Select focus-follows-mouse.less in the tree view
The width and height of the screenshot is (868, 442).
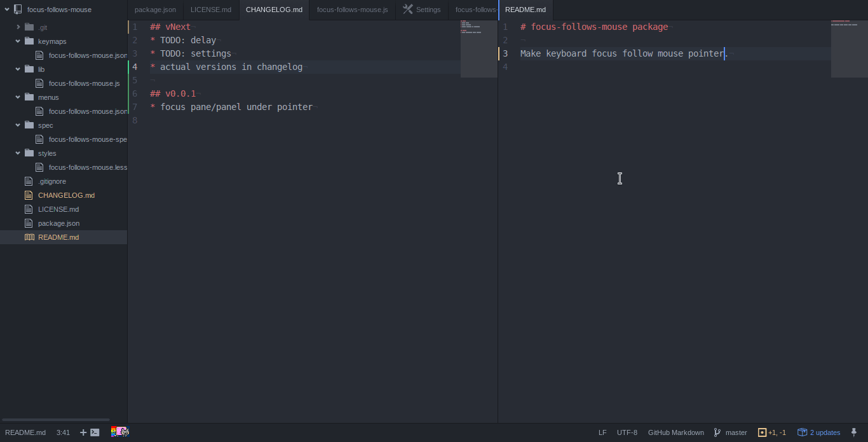[88, 167]
